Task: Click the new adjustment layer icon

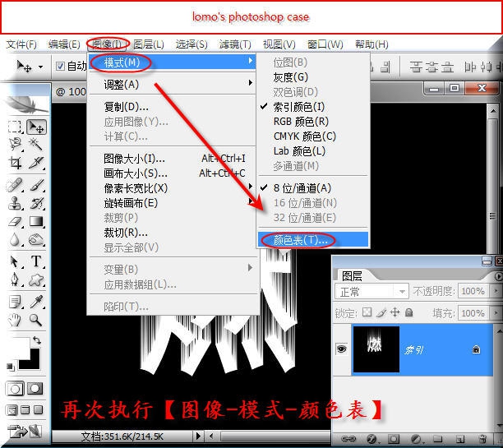Action: [x=416, y=439]
